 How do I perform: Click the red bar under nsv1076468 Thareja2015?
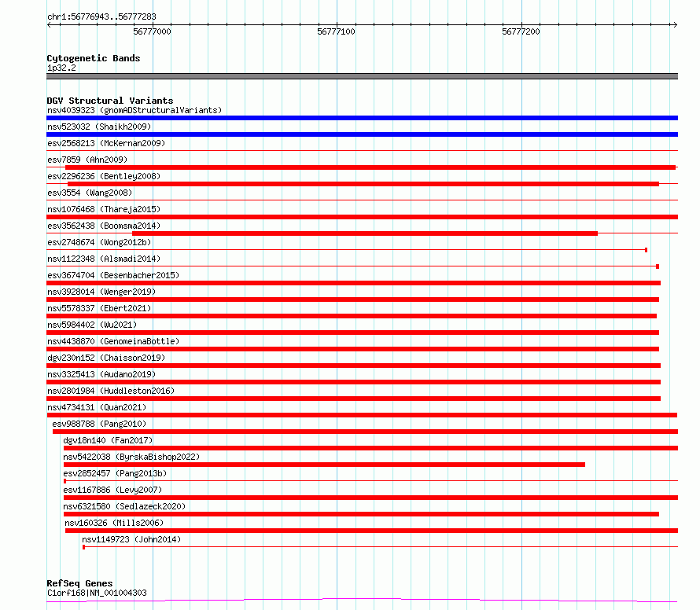(362, 217)
